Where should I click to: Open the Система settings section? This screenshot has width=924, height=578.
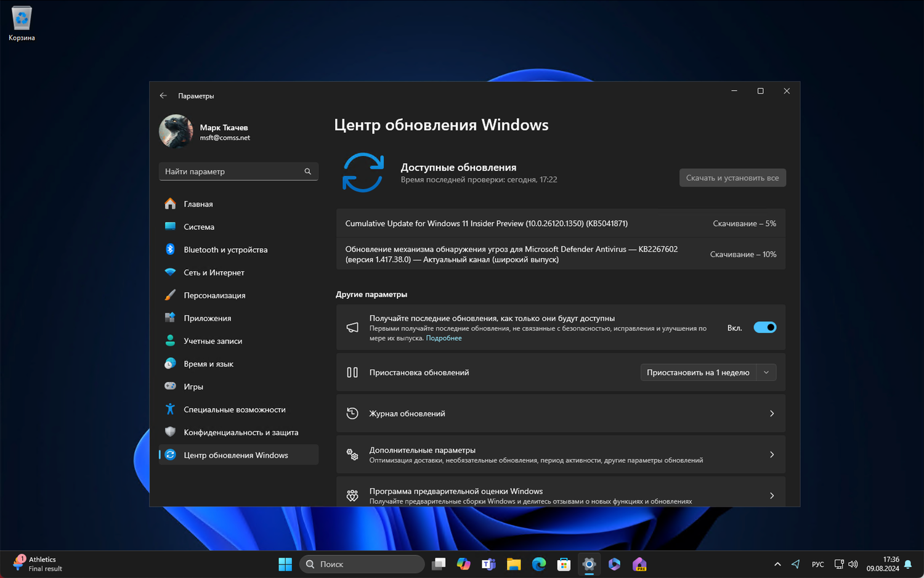[x=238, y=227]
